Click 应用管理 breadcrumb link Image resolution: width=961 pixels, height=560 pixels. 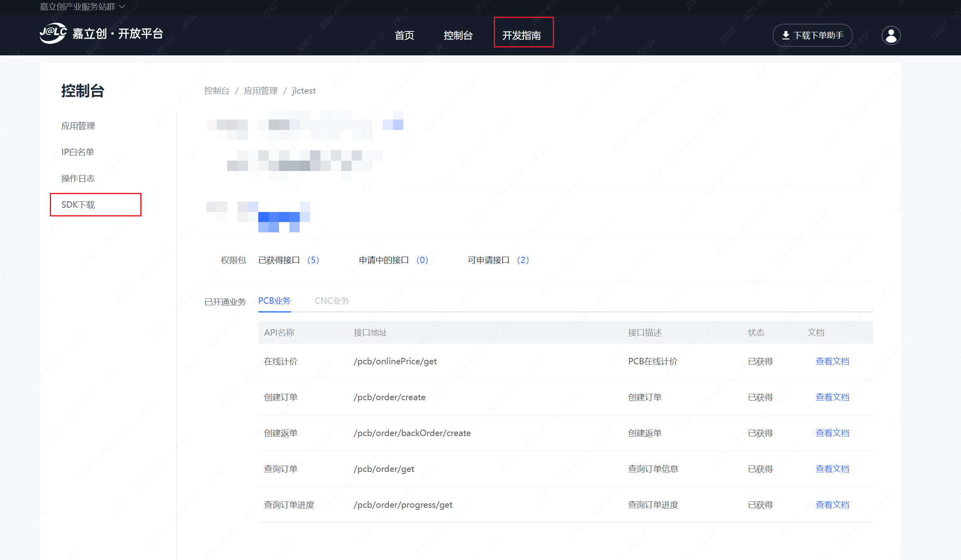click(261, 91)
